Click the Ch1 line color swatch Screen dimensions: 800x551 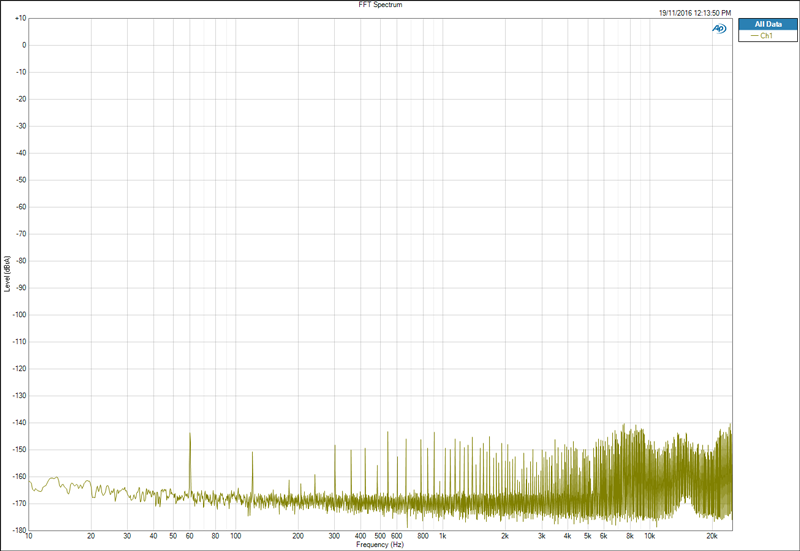[x=755, y=36]
